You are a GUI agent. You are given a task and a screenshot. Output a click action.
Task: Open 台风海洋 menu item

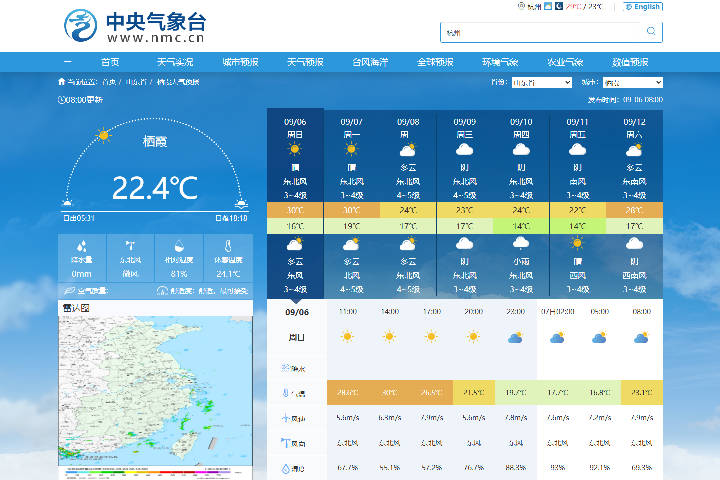[x=370, y=62]
